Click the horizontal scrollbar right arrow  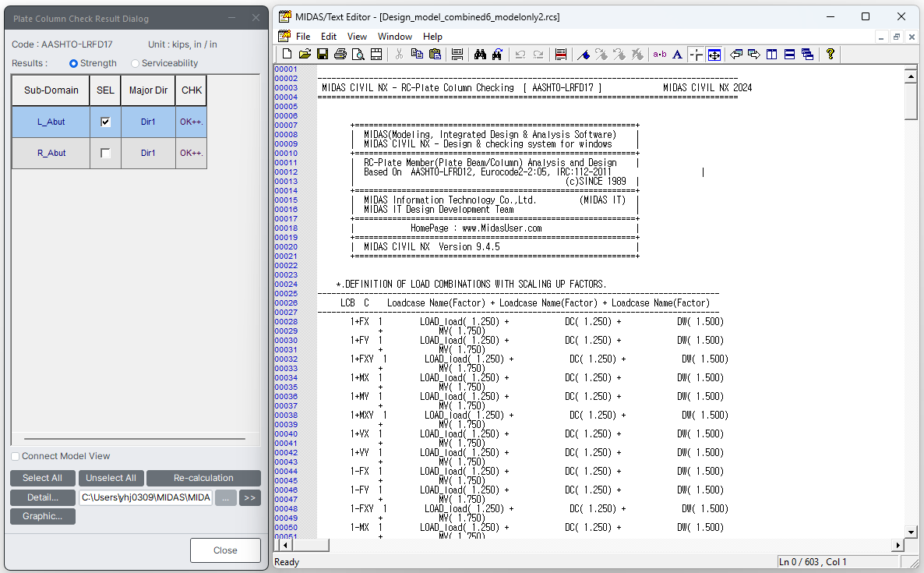(x=898, y=545)
